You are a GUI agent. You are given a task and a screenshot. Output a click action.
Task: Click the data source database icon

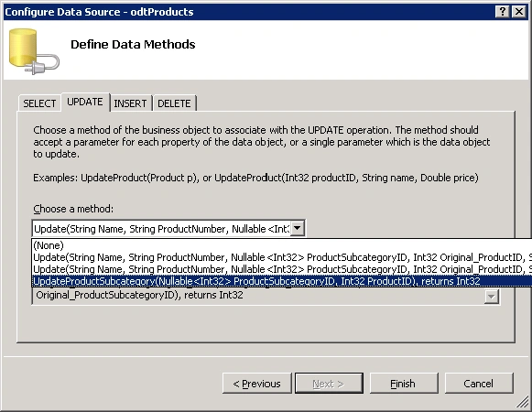point(34,51)
